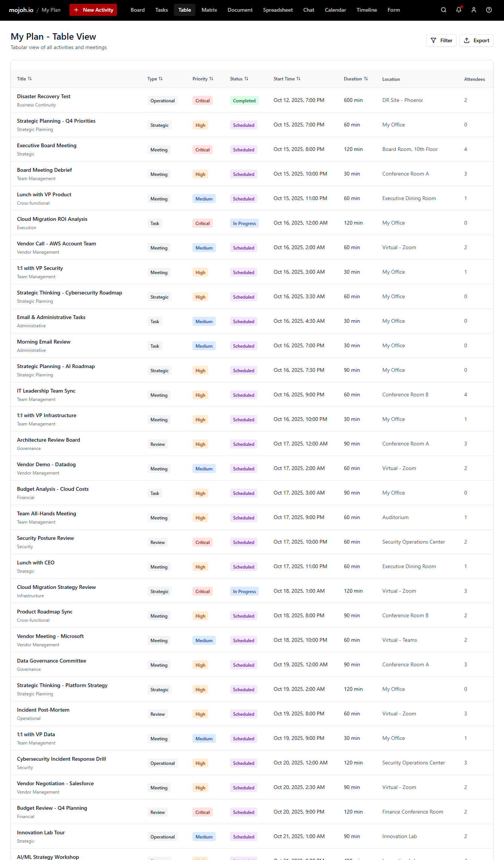
Task: Open the notifications bell
Action: click(x=459, y=10)
